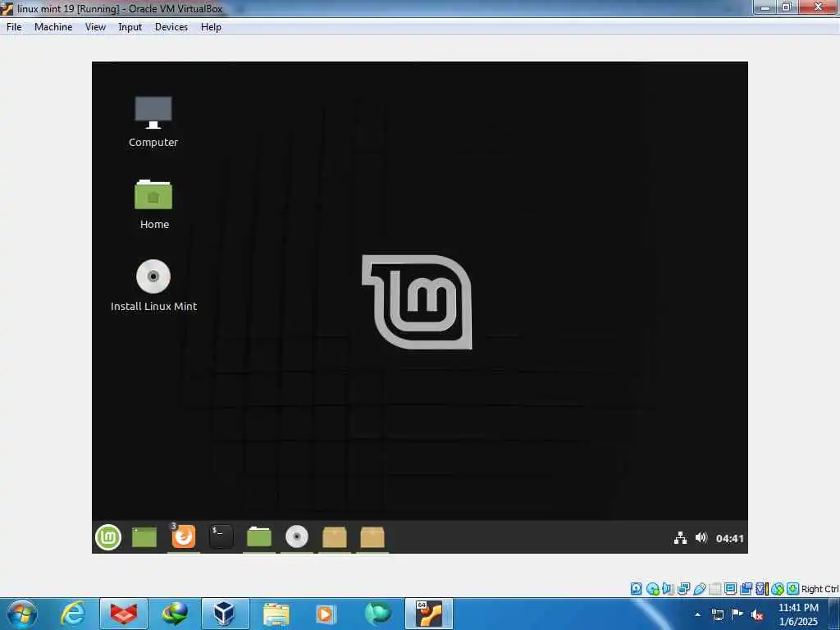This screenshot has height=630, width=840.
Task: Launch the Install Linux Mint disc icon
Action: (x=153, y=285)
